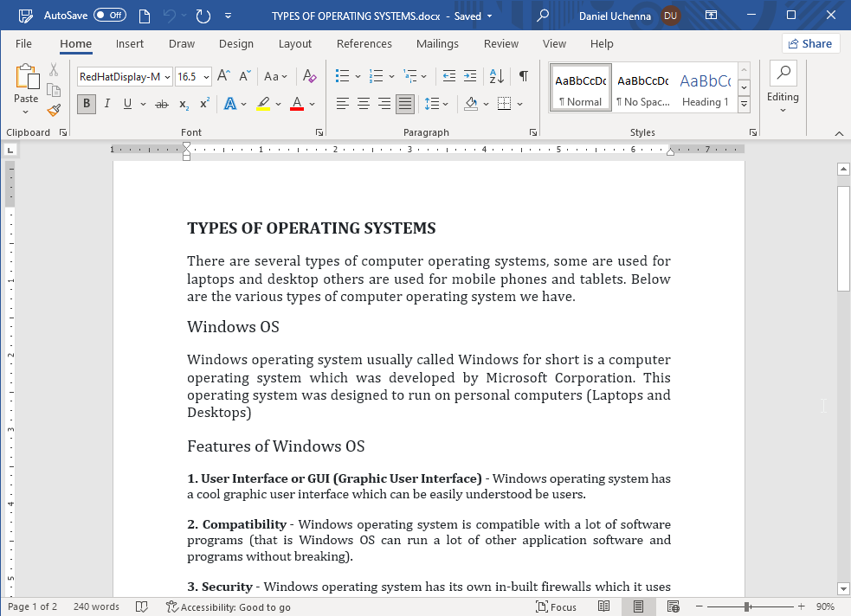Open the font name dropdown
851x616 pixels.
[x=167, y=77]
